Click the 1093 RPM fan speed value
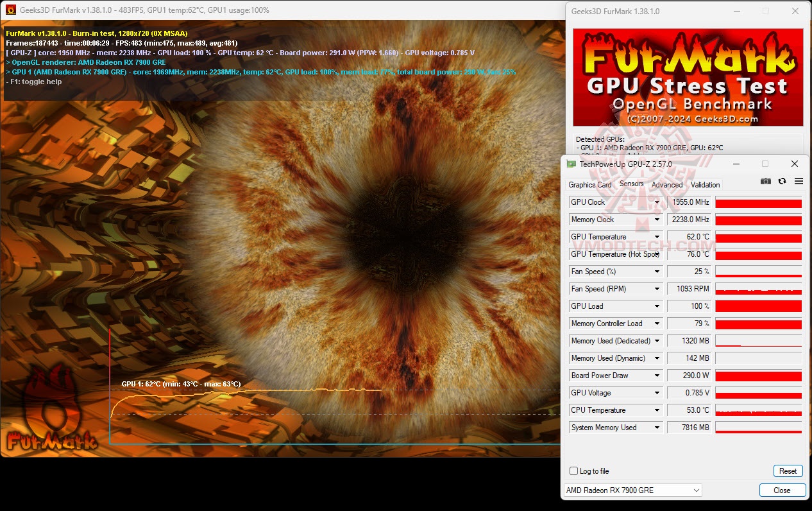812x511 pixels. 689,289
